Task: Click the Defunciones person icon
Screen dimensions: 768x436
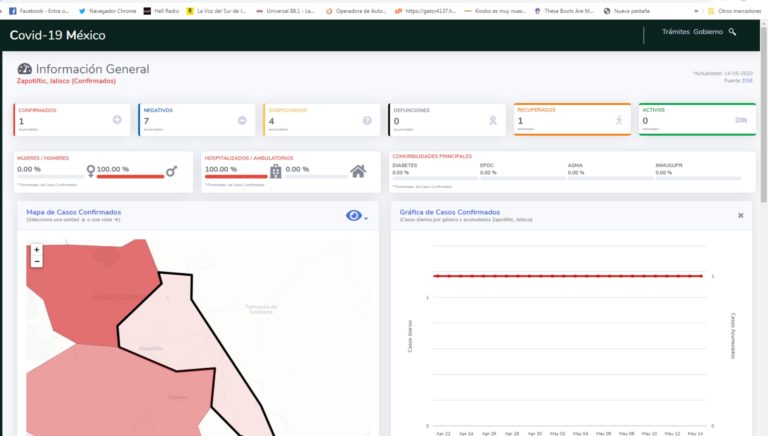Action: (492, 121)
